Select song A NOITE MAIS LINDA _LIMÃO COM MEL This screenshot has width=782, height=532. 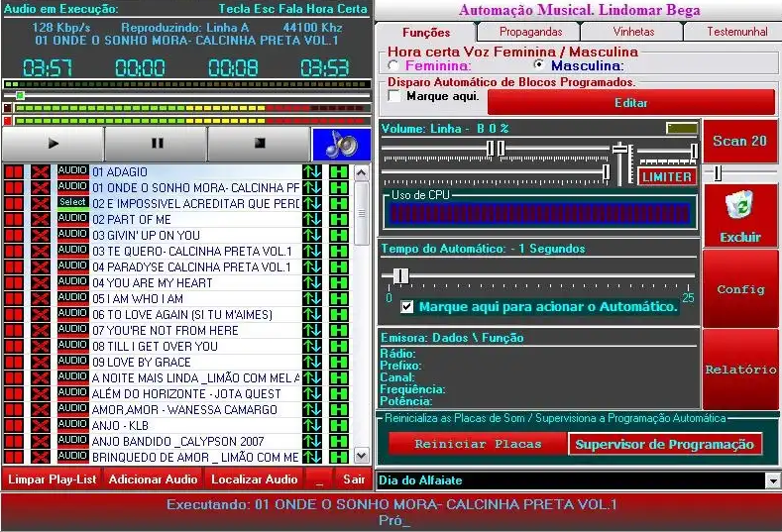(x=195, y=377)
